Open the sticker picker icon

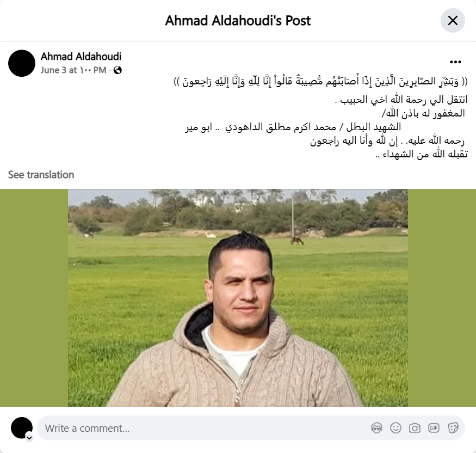click(x=453, y=428)
